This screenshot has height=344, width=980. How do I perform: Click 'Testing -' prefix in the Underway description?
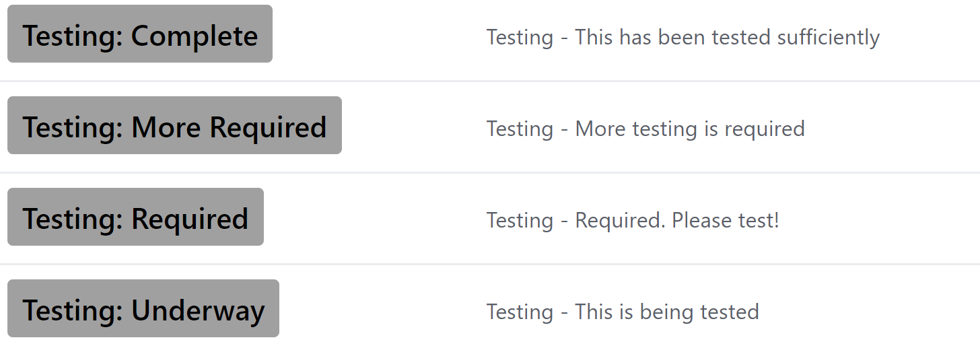(x=528, y=312)
